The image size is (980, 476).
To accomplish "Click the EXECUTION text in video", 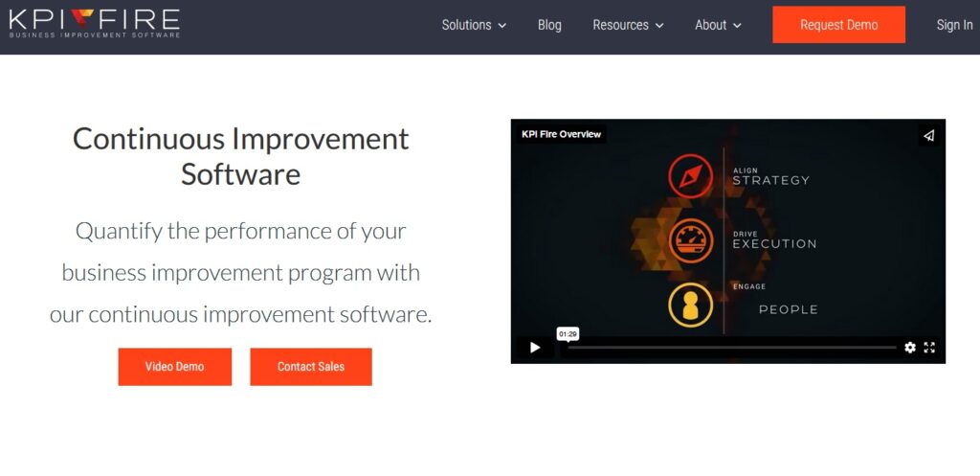I will tap(774, 244).
